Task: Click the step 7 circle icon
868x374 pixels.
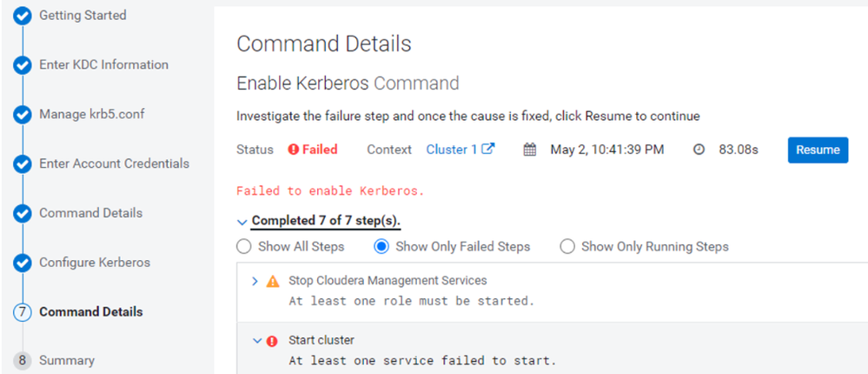Action: (22, 312)
